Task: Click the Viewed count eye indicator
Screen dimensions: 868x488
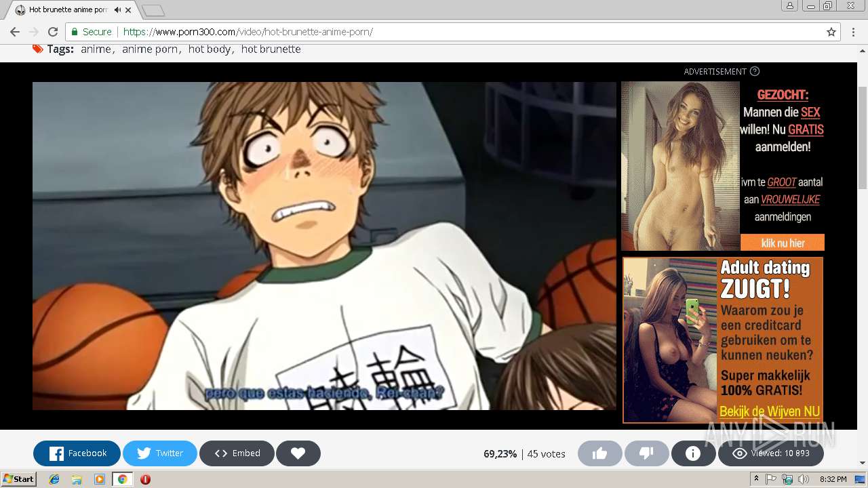Action: coord(771,453)
